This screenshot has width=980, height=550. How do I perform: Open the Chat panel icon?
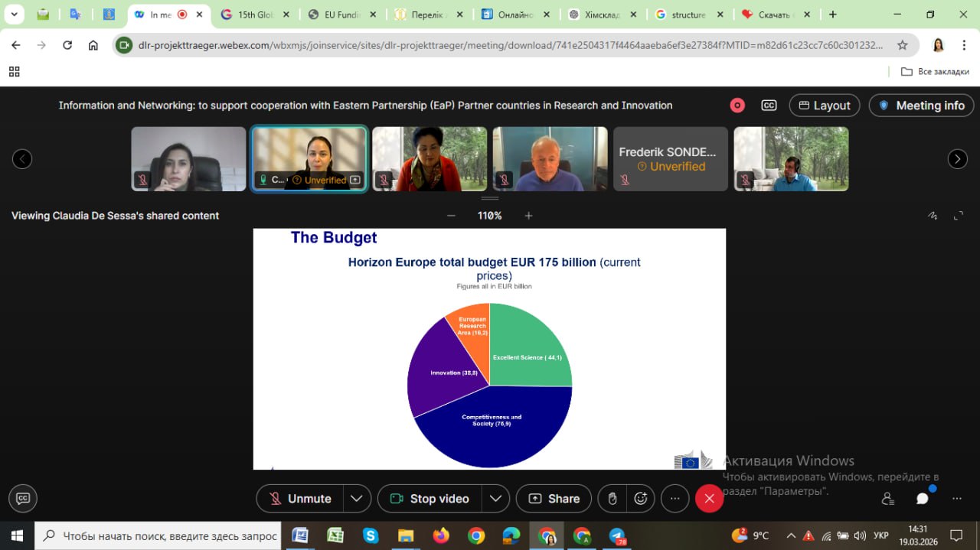point(923,498)
